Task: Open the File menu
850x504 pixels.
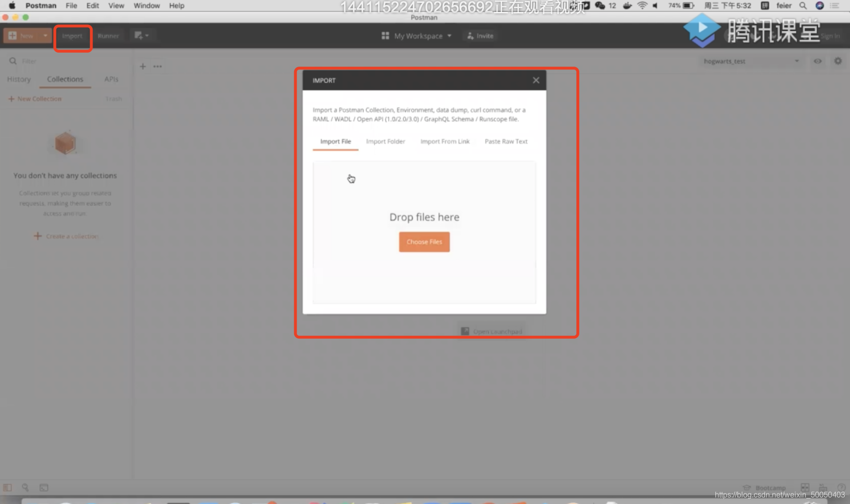Action: click(71, 6)
